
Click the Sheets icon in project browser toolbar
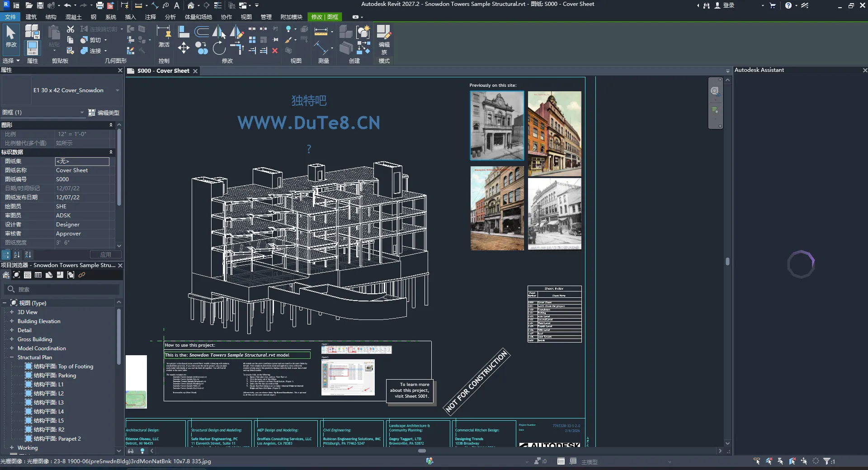coord(49,275)
